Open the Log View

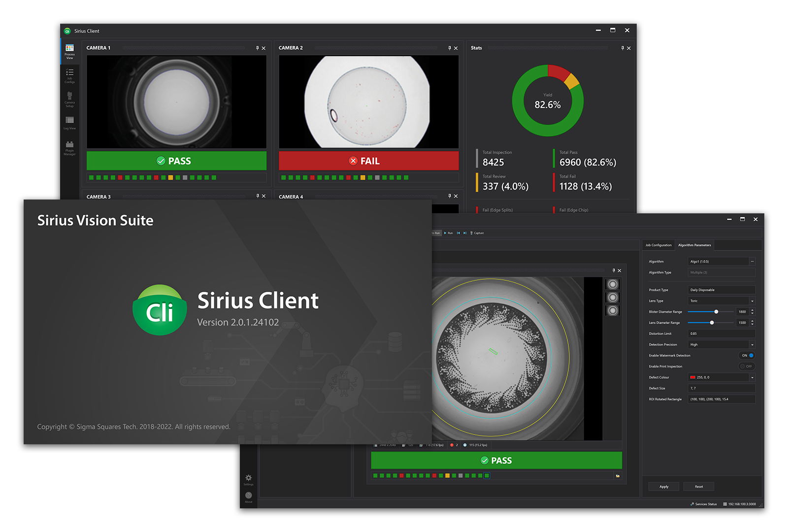click(69, 122)
